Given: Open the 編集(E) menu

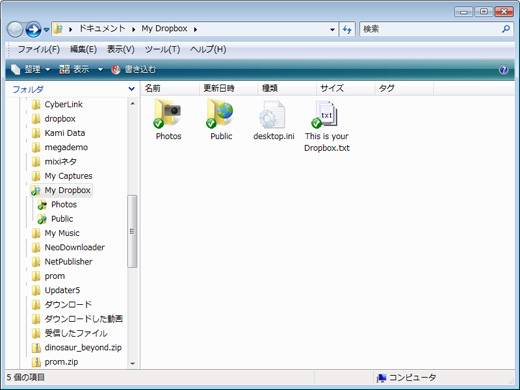Looking at the screenshot, I should (83, 49).
